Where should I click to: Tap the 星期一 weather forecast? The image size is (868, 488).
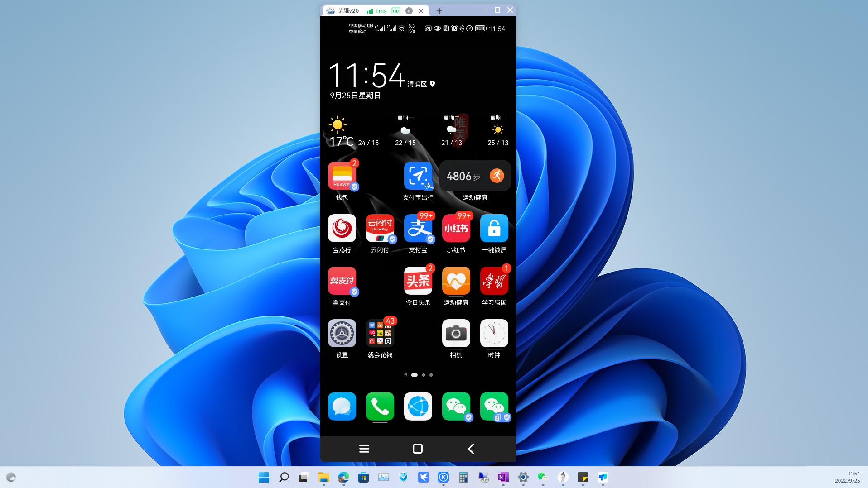(405, 131)
